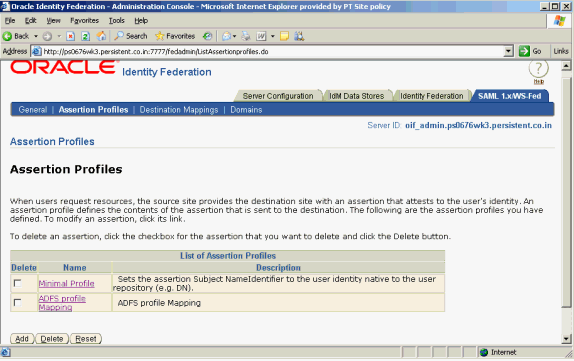
Task: Tick the Delete checkbox for ADFS profile Mapping
Action: (17, 302)
